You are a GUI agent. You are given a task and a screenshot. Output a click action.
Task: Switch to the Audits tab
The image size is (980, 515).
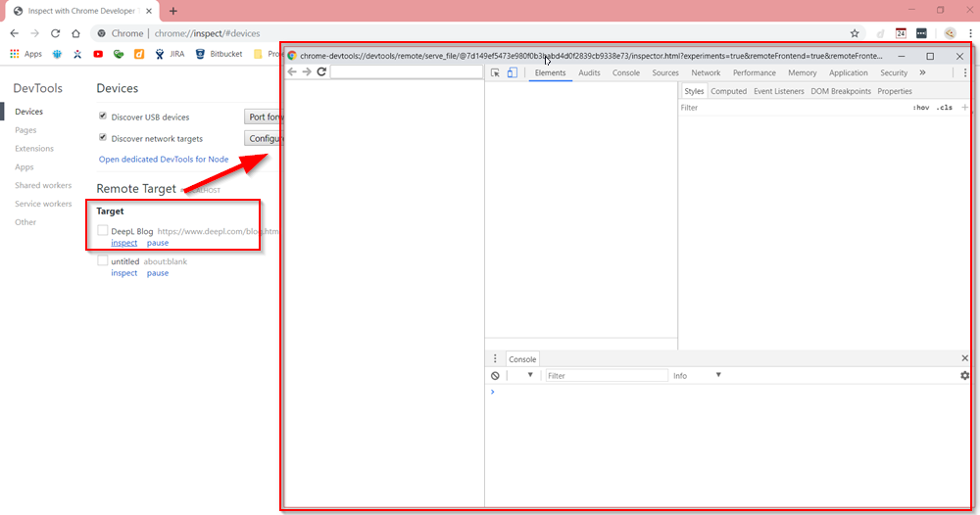tap(589, 73)
